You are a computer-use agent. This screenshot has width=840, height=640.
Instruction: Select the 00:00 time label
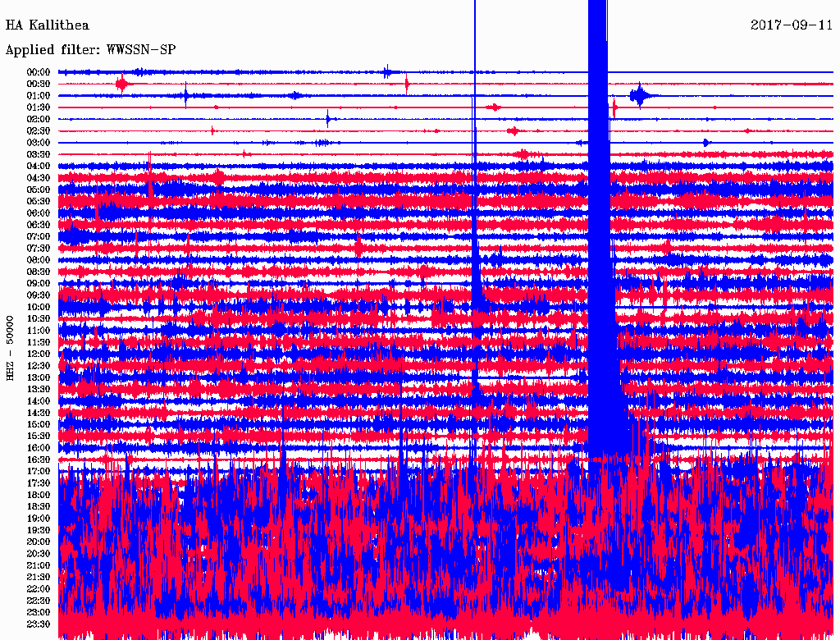click(39, 72)
